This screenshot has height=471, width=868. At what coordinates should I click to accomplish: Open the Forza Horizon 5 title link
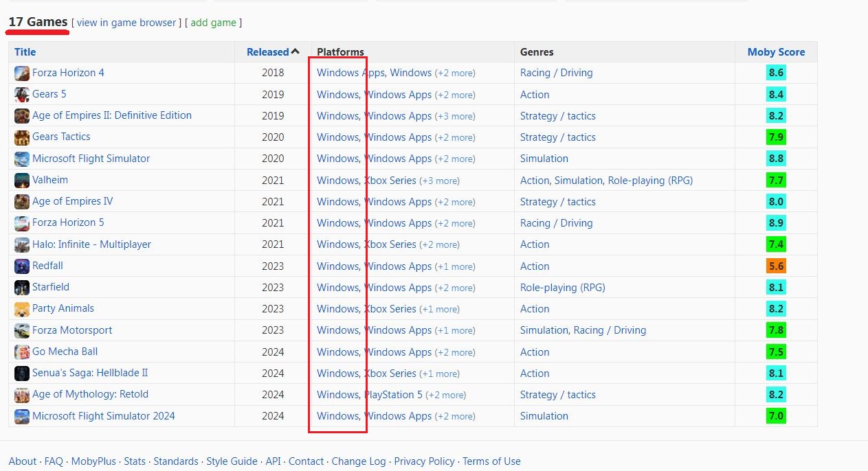(68, 222)
